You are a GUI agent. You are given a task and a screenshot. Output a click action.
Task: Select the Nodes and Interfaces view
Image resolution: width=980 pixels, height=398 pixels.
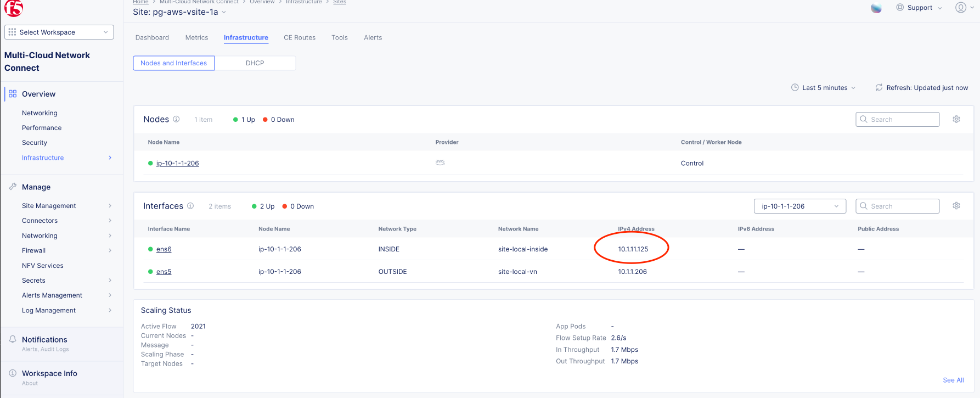pyautogui.click(x=173, y=63)
